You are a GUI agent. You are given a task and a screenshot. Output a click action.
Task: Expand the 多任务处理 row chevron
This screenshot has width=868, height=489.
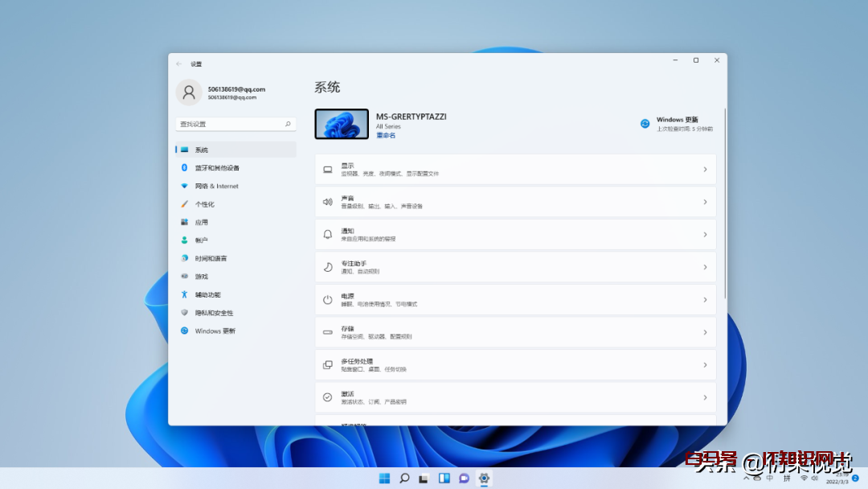point(705,365)
